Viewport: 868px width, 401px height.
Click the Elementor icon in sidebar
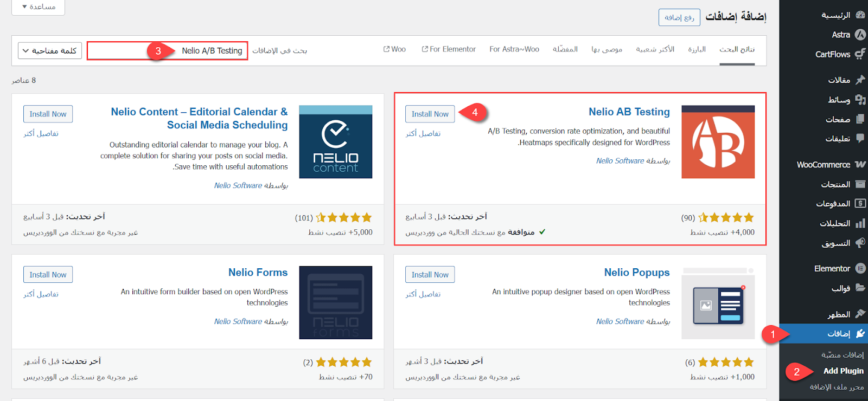pyautogui.click(x=860, y=268)
